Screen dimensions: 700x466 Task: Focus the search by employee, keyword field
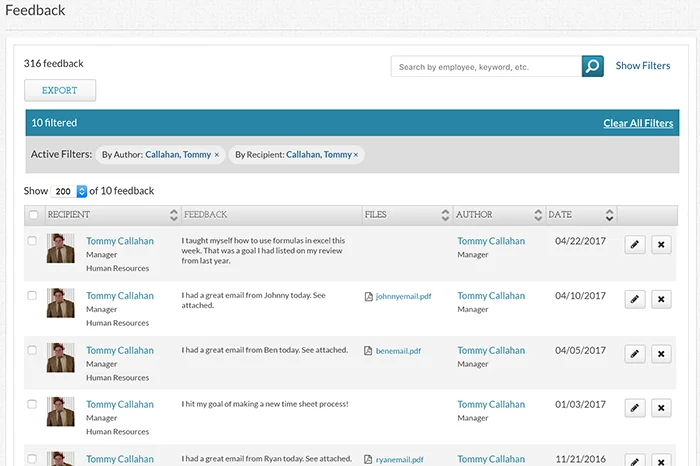486,67
